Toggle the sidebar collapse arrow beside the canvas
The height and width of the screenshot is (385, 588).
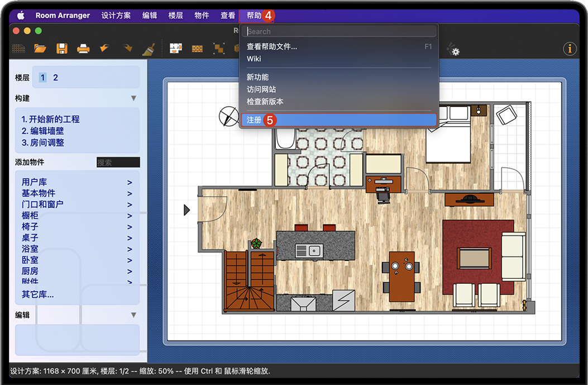186,210
